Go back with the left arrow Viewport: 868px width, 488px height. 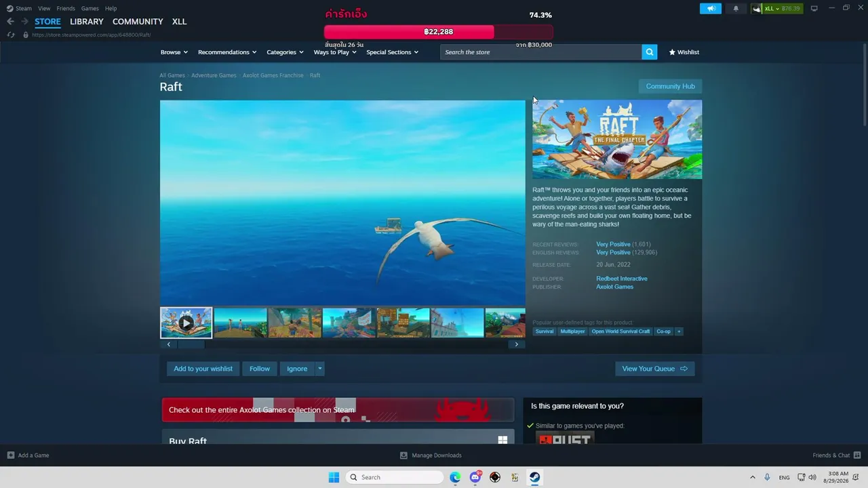point(10,22)
